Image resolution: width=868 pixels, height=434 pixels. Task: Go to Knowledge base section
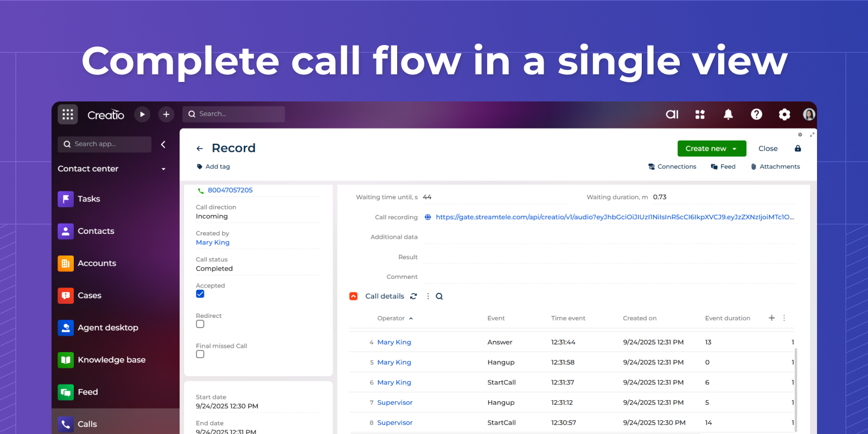111,360
